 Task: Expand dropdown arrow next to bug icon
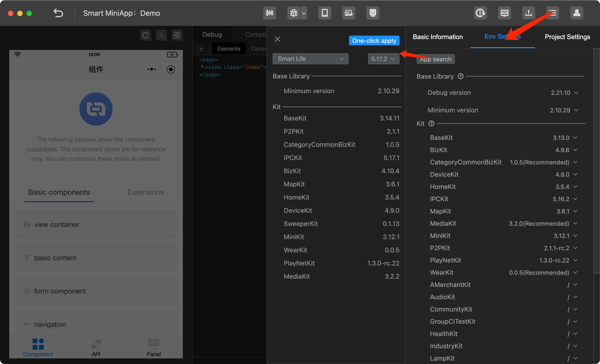coord(304,13)
